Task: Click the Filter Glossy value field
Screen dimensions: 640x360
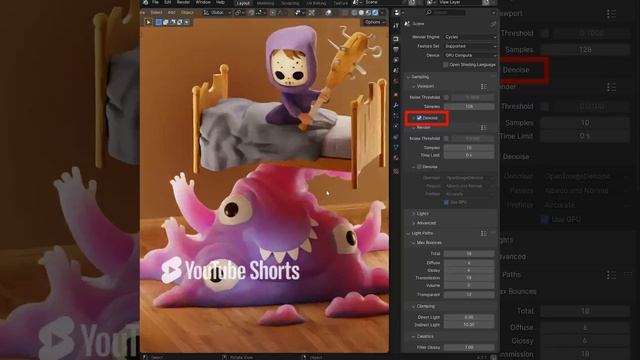Action: coord(469,347)
